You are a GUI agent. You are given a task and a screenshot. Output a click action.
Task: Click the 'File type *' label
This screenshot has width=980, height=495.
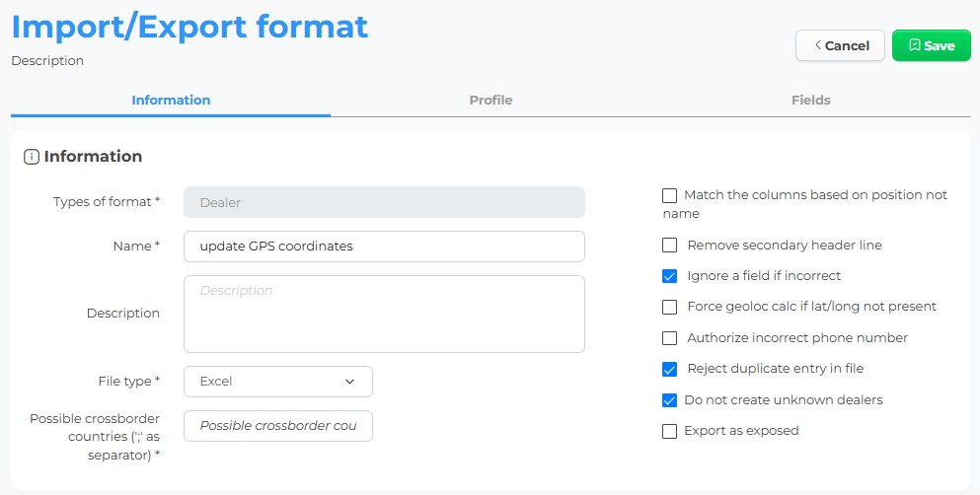click(128, 381)
